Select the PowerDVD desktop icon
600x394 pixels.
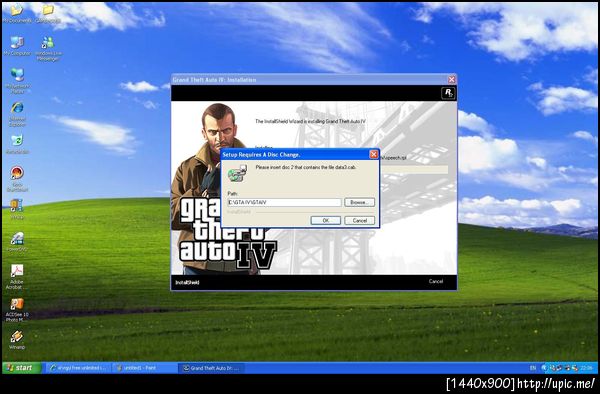(x=17, y=241)
